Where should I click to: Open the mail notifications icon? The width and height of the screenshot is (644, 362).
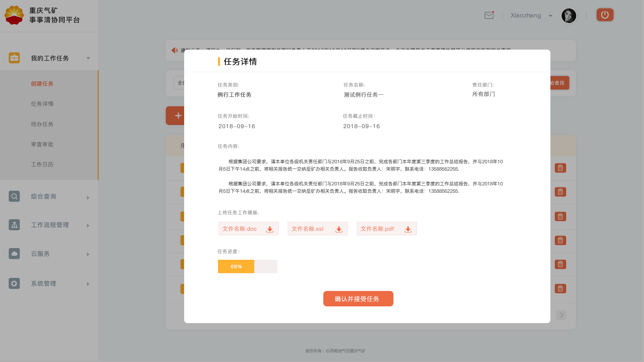pyautogui.click(x=489, y=15)
